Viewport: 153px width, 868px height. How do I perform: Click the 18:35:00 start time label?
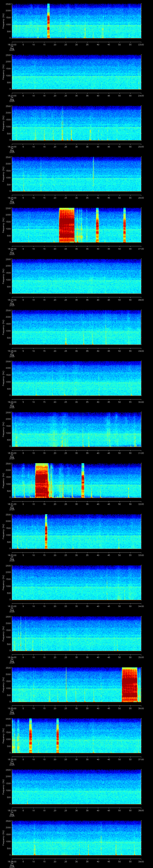(x=12, y=708)
